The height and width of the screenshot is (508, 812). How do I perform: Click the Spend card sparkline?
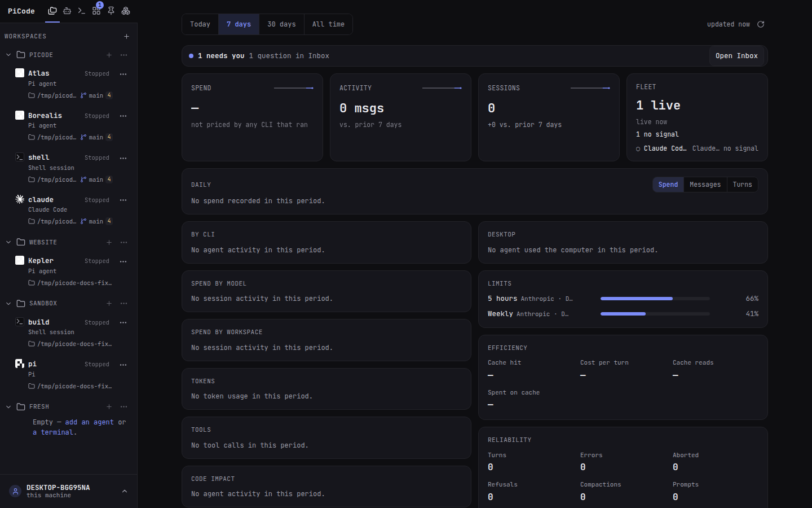294,88
